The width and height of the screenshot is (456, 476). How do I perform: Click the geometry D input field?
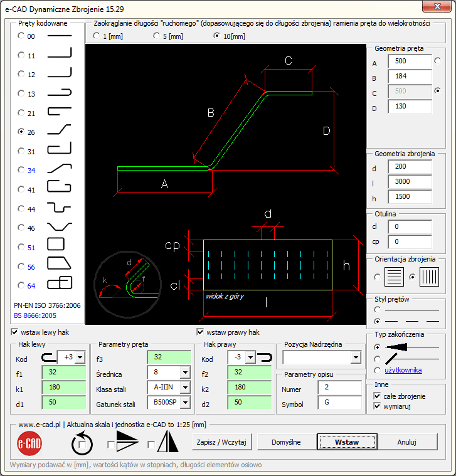(x=410, y=106)
